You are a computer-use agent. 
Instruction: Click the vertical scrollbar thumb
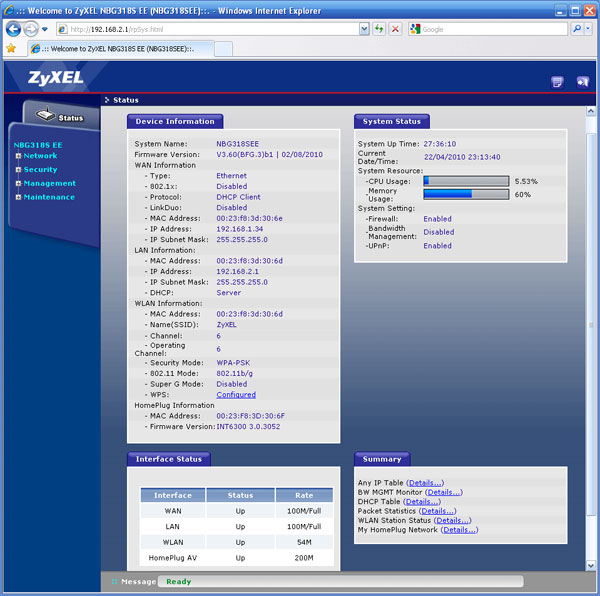pyautogui.click(x=591, y=325)
